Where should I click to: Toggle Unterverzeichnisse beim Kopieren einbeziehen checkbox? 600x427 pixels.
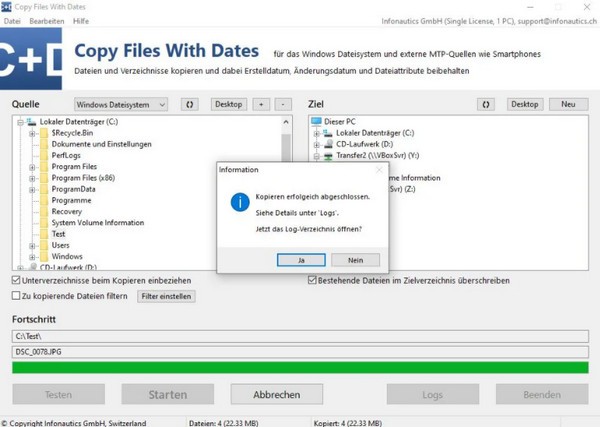pos(16,281)
